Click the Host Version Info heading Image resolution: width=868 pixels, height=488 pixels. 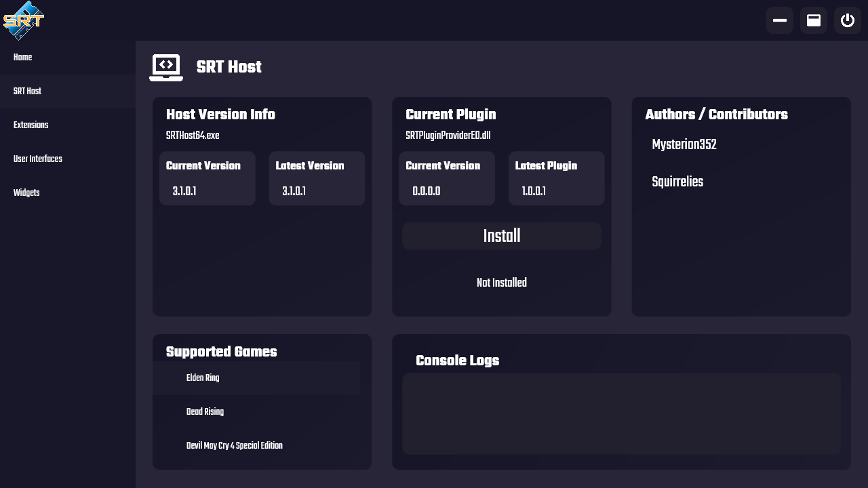(x=220, y=115)
